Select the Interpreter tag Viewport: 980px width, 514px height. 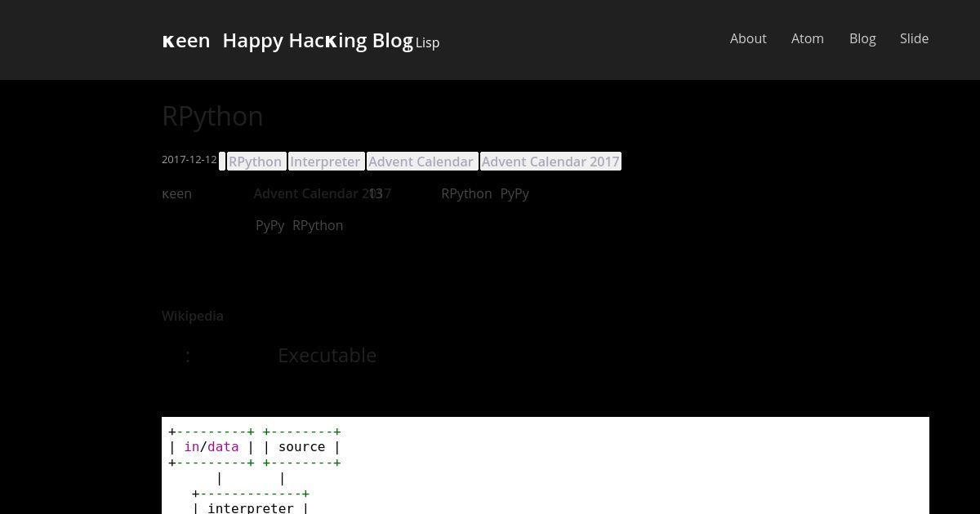point(325,162)
